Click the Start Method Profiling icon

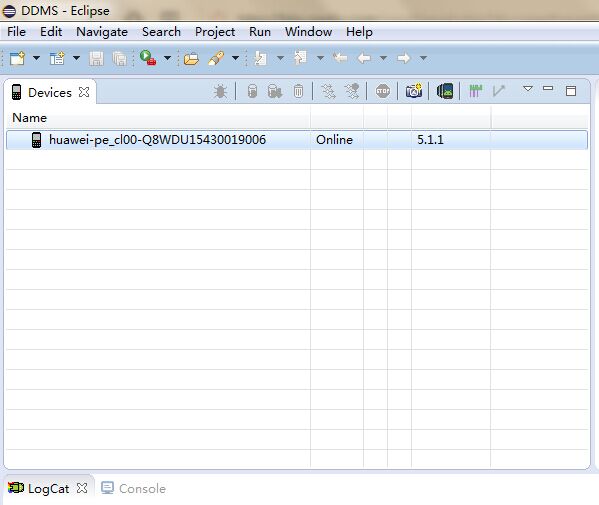click(352, 91)
